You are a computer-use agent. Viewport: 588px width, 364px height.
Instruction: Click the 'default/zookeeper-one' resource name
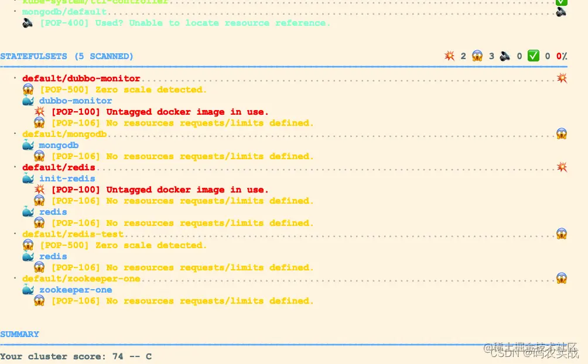(81, 279)
